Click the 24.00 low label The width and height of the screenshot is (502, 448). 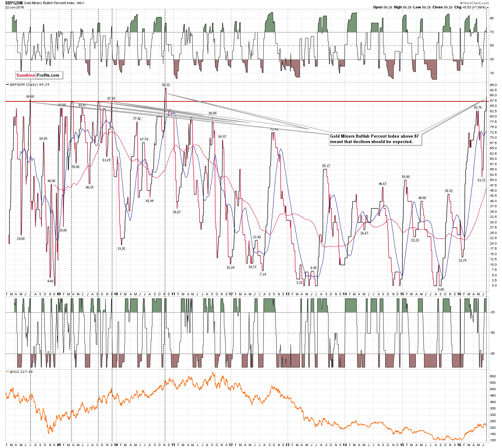coord(21,239)
